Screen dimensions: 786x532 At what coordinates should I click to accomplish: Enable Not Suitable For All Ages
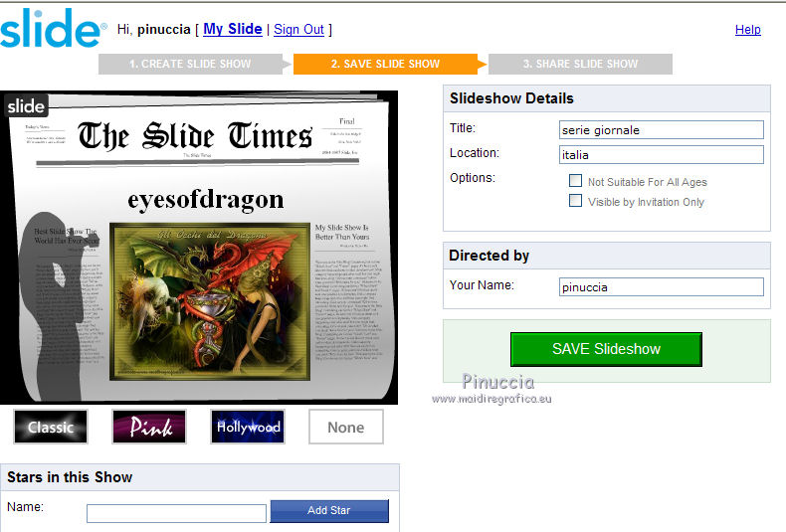click(x=575, y=181)
